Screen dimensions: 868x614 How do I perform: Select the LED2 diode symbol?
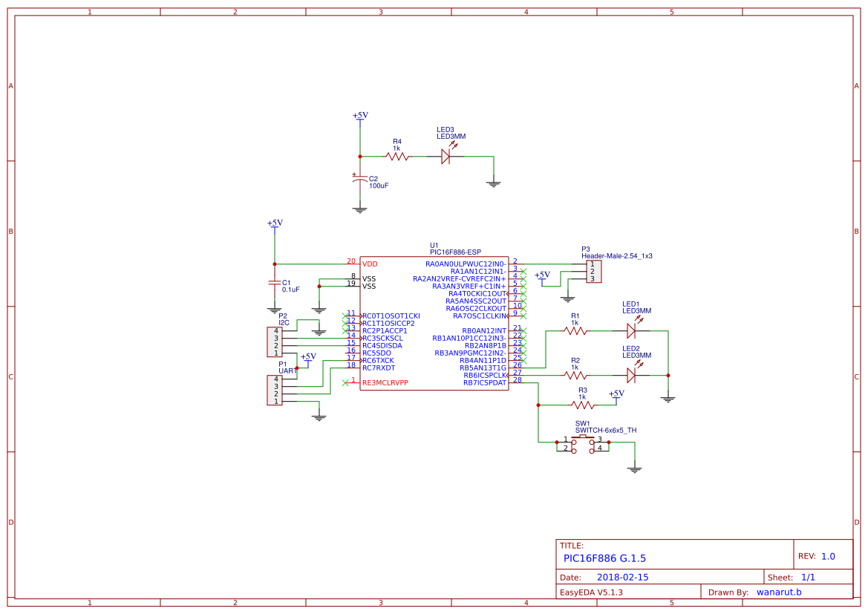coord(631,376)
